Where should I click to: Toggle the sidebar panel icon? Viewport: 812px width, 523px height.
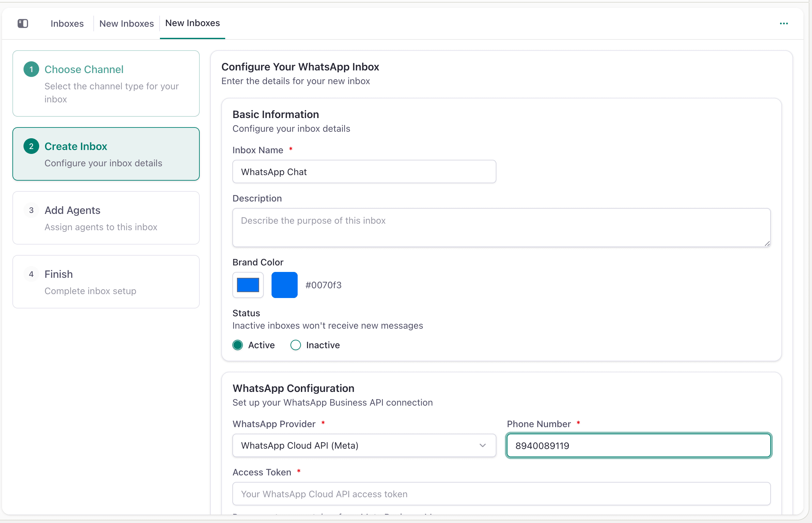pos(23,23)
